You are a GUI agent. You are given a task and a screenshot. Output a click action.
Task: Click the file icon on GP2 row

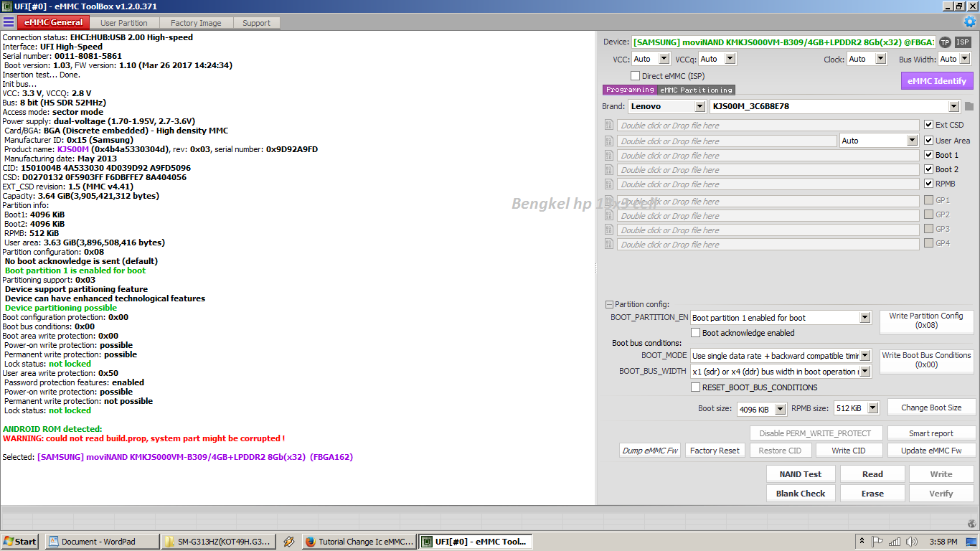[x=610, y=215]
